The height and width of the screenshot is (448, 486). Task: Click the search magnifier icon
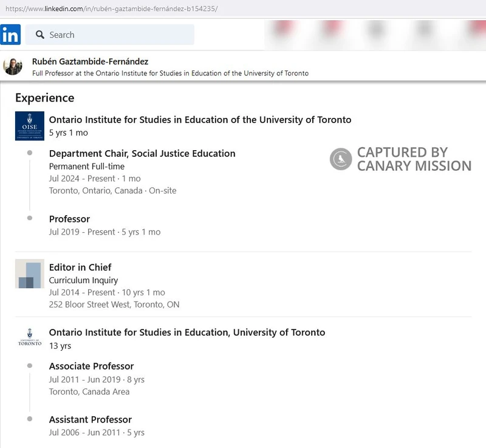tap(39, 35)
